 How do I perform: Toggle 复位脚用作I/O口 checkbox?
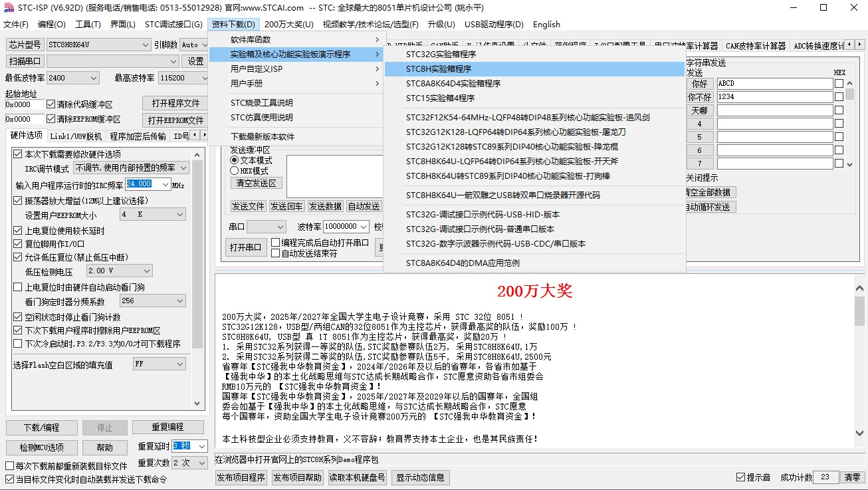tap(18, 244)
